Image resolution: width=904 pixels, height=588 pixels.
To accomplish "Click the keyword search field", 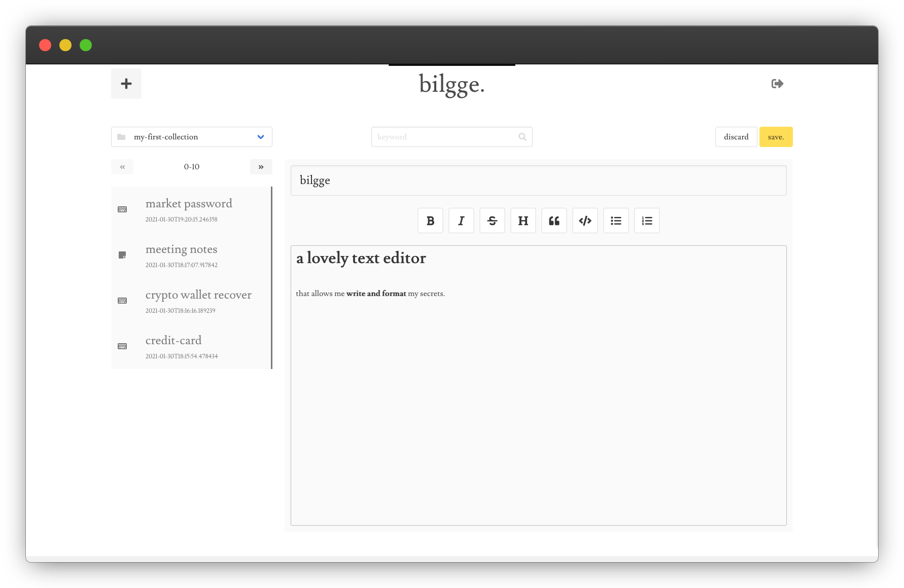I will [446, 137].
